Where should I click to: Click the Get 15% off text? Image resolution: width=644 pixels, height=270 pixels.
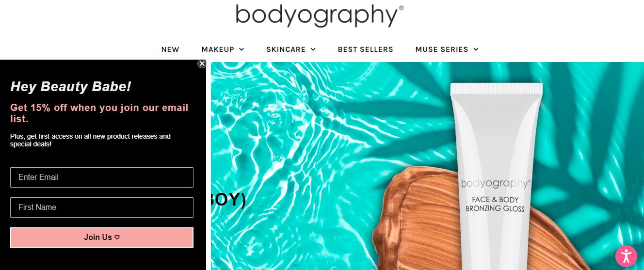click(x=99, y=113)
